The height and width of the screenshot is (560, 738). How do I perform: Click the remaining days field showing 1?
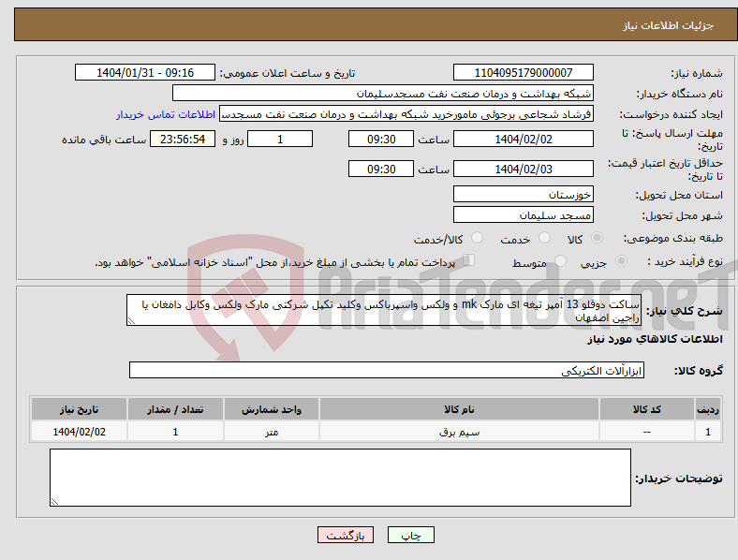pyautogui.click(x=280, y=139)
